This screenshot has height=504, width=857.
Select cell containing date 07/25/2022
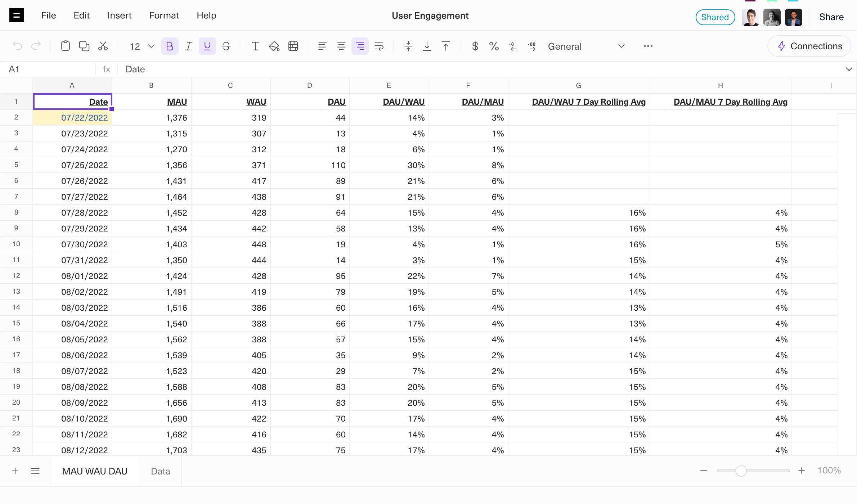(84, 165)
